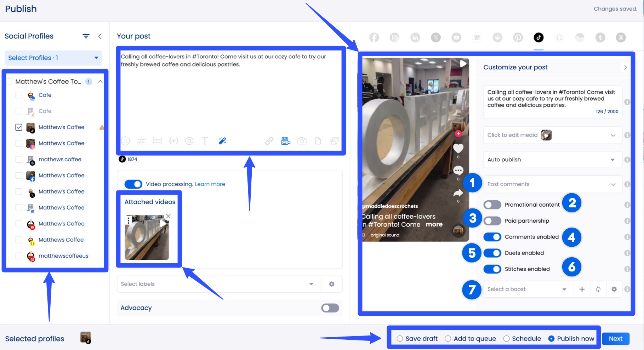Disable the Comments enabled toggle
The width and height of the screenshot is (644, 350).
coord(492,237)
